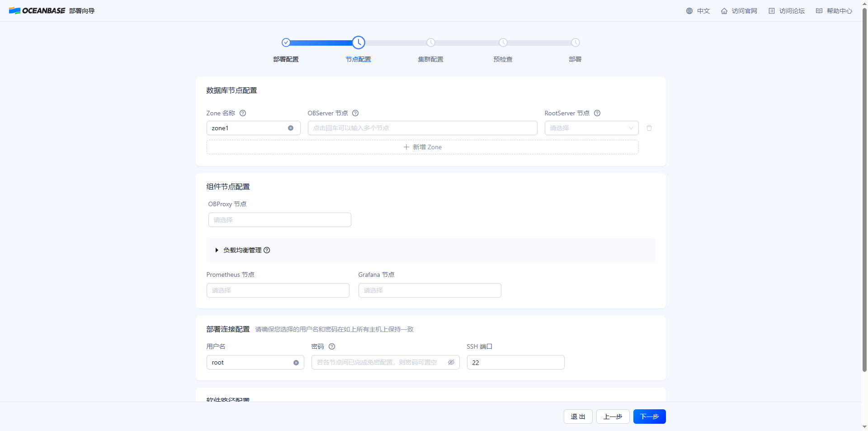Open 访问论坛 link
The width and height of the screenshot is (868, 431).
[792, 11]
